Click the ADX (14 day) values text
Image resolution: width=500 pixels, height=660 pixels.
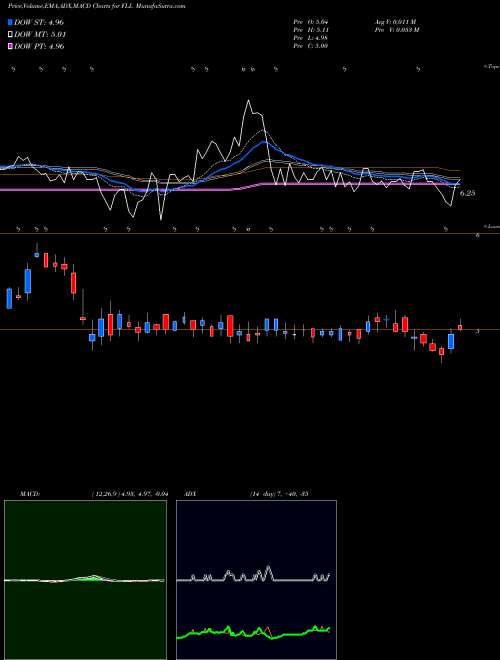279,493
